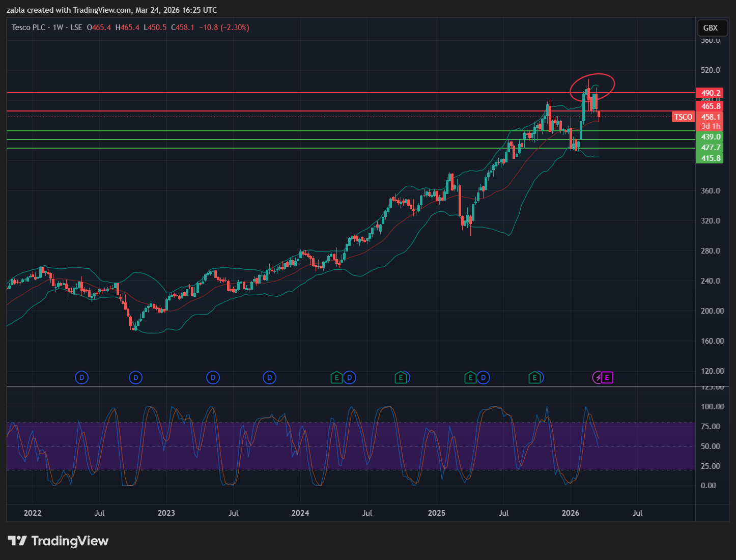Select the red ellipse drawing on chart
The height and width of the screenshot is (560, 736).
click(x=592, y=75)
